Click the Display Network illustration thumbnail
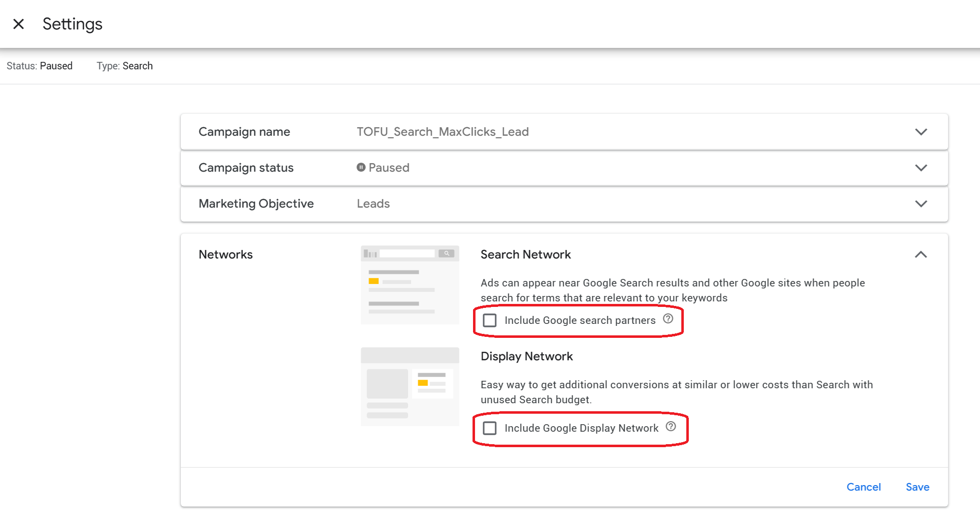 pos(410,387)
